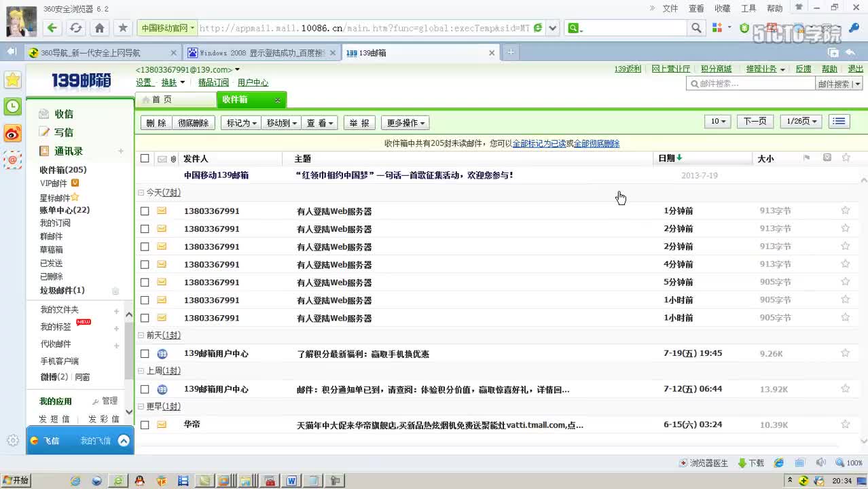Check the email received 5分钟前
The width and height of the screenshot is (868, 489).
pos(145,282)
